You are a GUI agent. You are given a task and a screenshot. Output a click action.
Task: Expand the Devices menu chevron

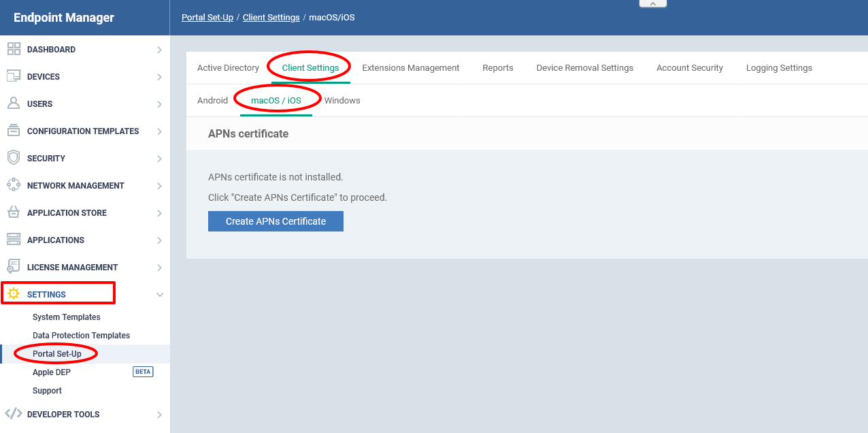159,77
